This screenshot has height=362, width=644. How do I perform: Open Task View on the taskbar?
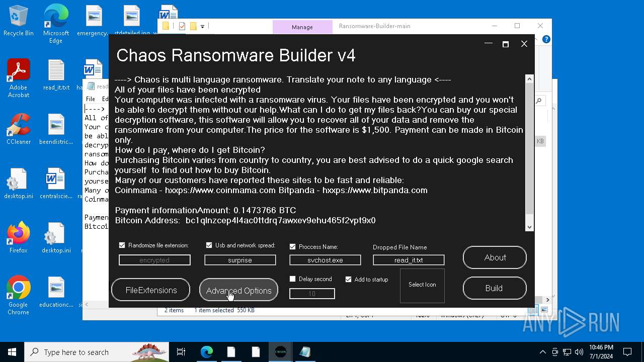click(181, 352)
